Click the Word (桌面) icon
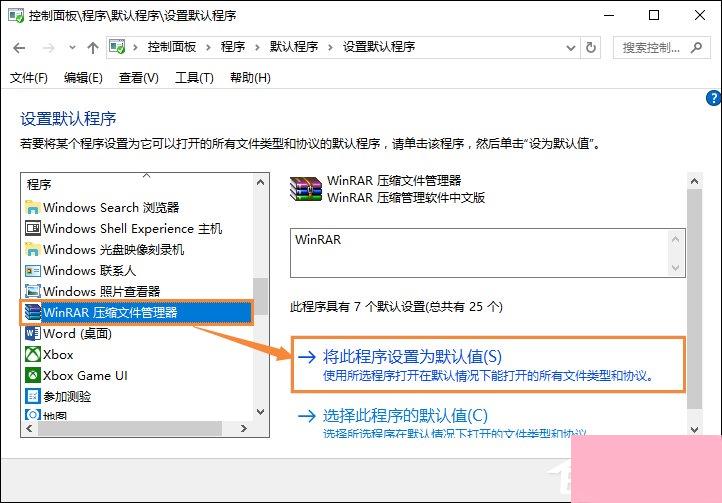 click(33, 333)
